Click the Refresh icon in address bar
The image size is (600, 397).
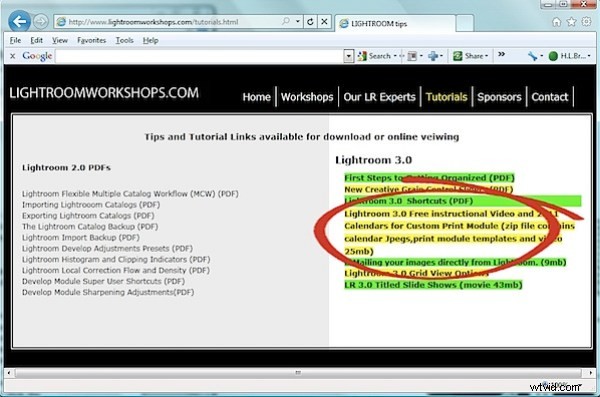tap(310, 22)
